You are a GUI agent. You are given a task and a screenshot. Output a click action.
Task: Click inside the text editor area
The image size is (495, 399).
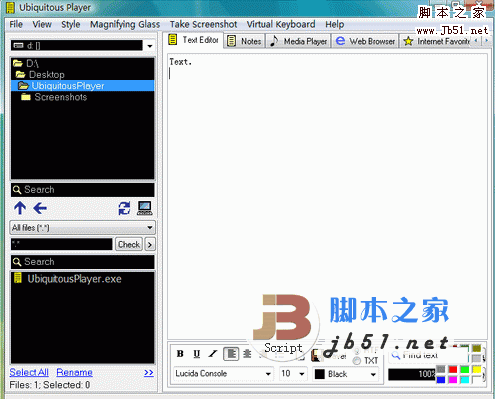[327, 197]
